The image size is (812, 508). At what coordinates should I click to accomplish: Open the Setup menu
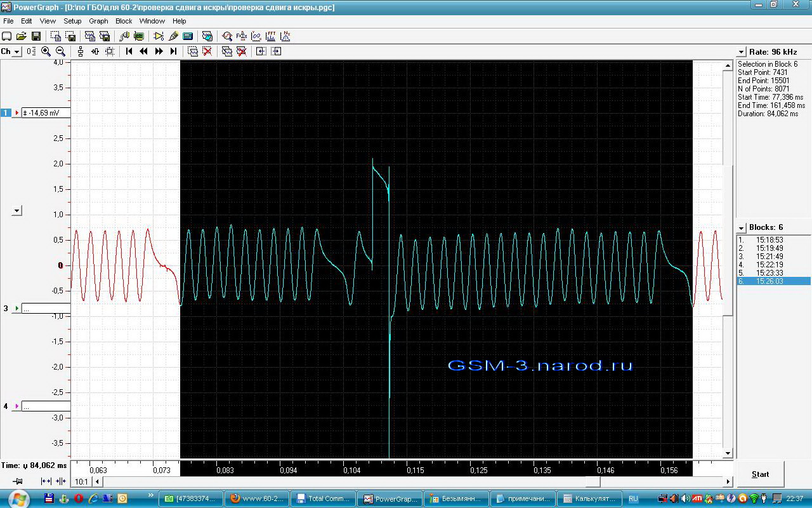point(72,21)
